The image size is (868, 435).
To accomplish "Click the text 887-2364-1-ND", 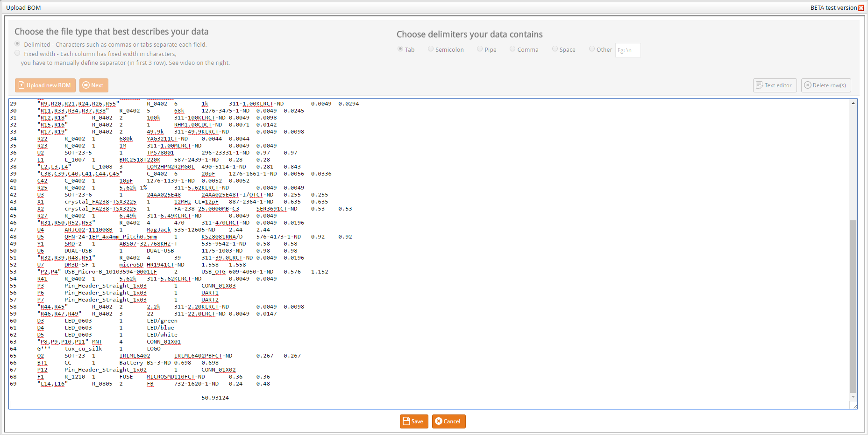I will (251, 202).
